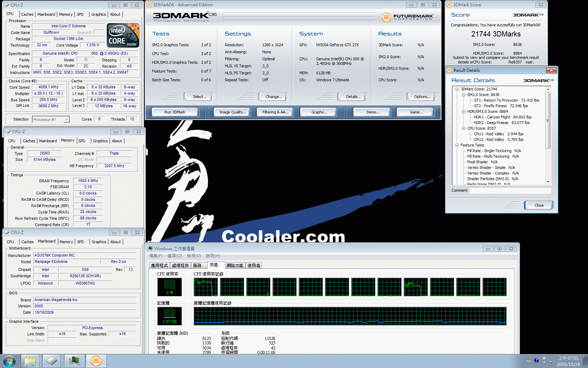This screenshot has height=368, width=588.
Task: Click the IME keyboard tray icon
Action: [529, 361]
